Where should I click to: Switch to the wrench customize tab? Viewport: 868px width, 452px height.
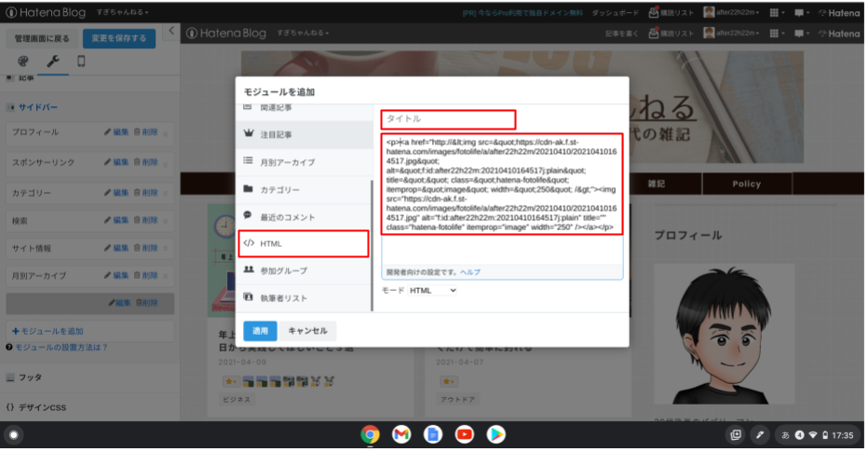pyautogui.click(x=53, y=61)
